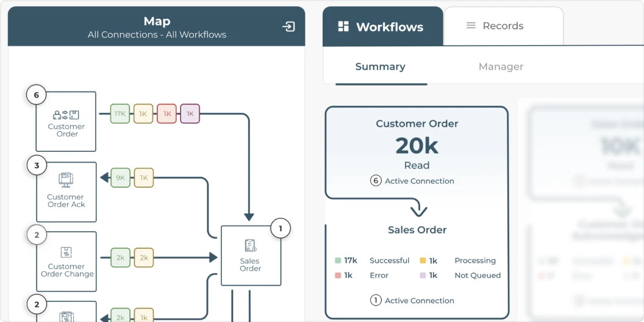
Task: Select the Customer Order Ack node
Action: click(66, 192)
